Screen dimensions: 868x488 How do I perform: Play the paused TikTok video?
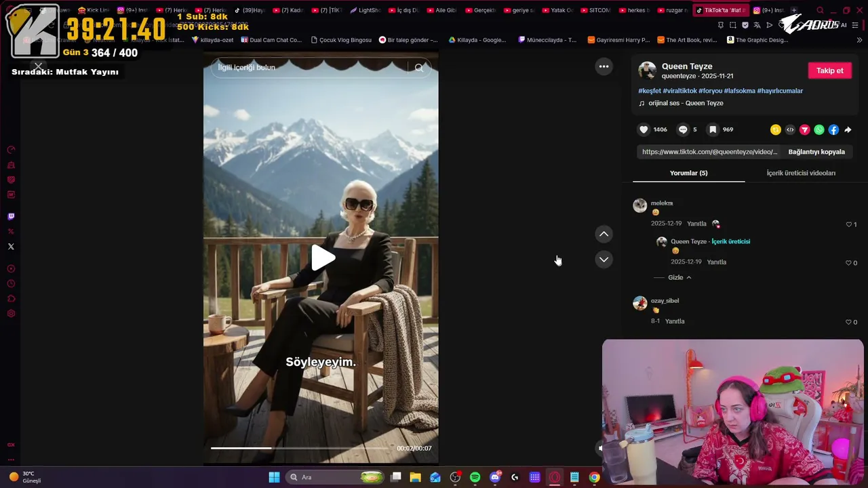pyautogui.click(x=323, y=258)
